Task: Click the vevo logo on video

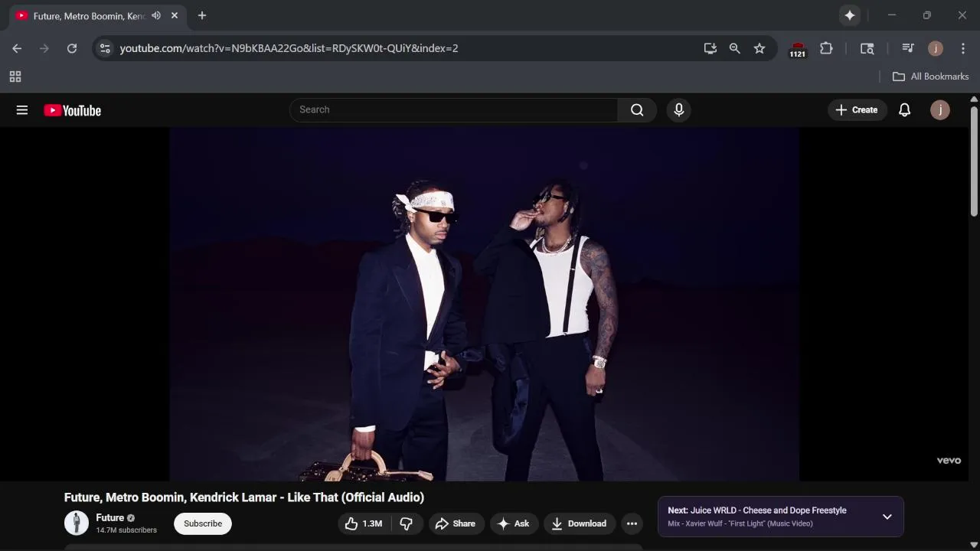Action: pyautogui.click(x=949, y=460)
